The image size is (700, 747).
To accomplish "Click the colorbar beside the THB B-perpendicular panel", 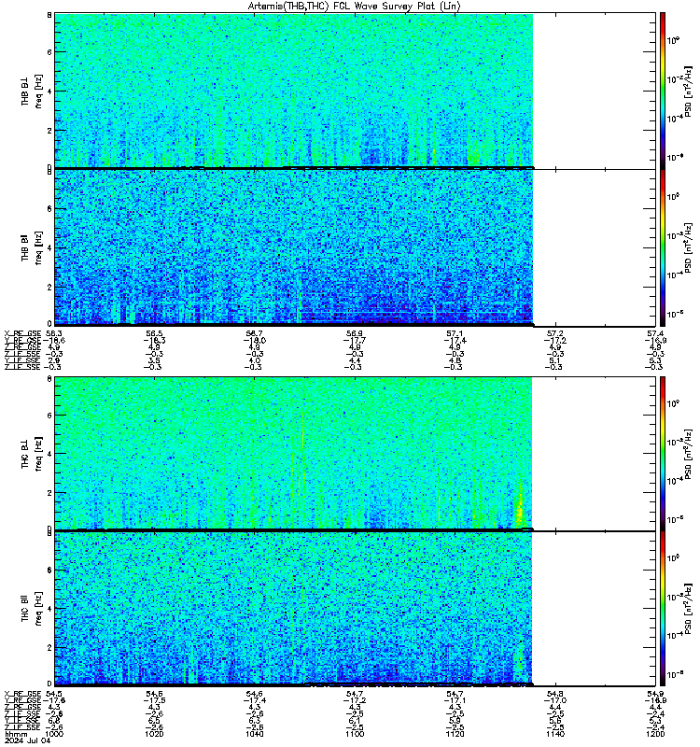I will pyautogui.click(x=663, y=91).
